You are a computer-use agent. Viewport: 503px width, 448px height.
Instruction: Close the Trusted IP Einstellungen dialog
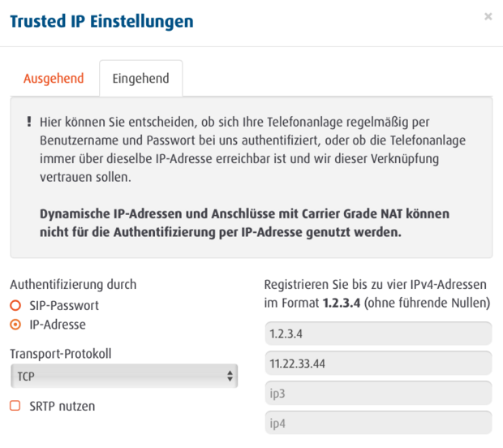pos(488,16)
